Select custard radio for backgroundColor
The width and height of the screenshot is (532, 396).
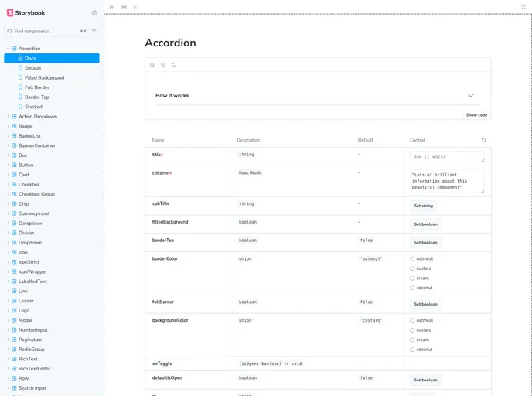(x=412, y=330)
